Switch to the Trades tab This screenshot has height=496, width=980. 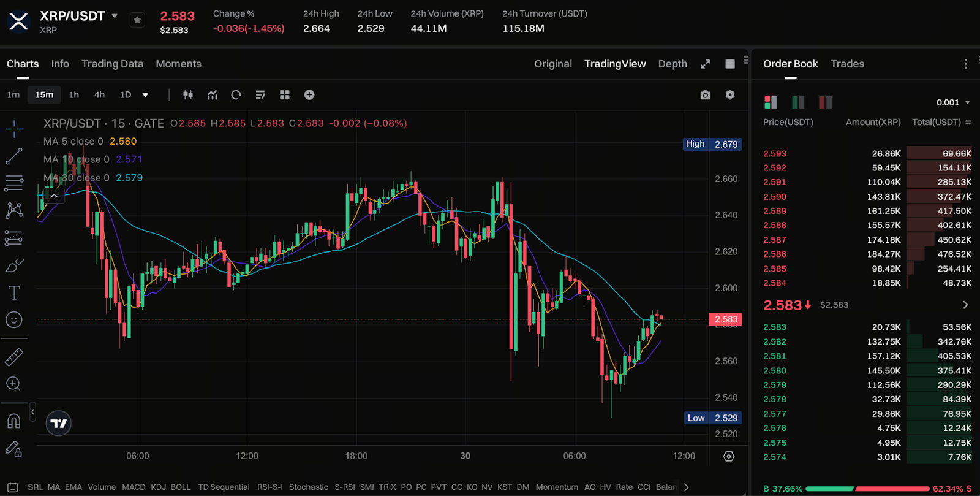(x=847, y=64)
